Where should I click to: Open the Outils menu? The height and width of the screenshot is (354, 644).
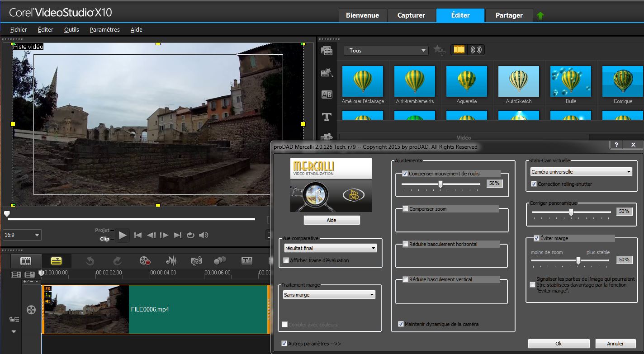point(71,29)
